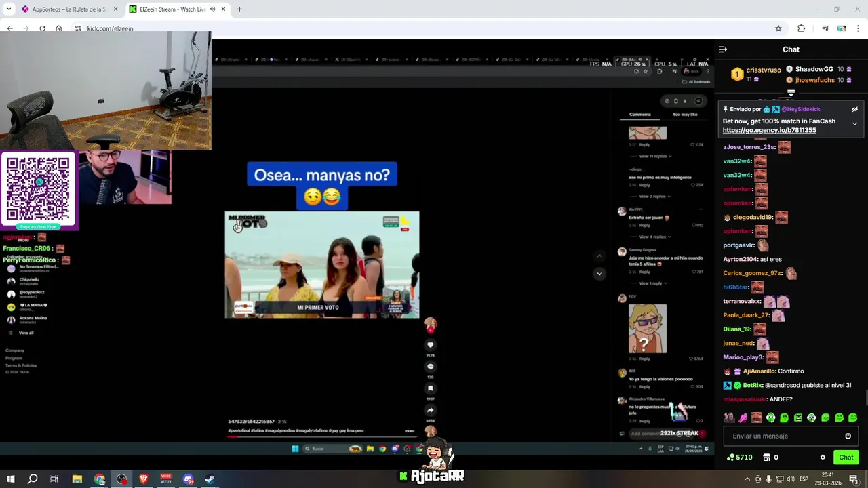
Task: Switch to AppSorteos browser tab
Action: (68, 9)
